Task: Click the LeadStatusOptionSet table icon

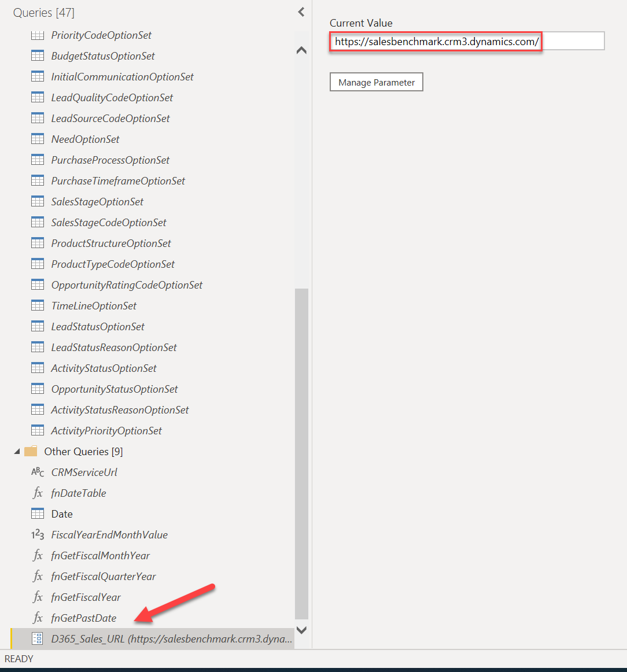Action: click(37, 327)
